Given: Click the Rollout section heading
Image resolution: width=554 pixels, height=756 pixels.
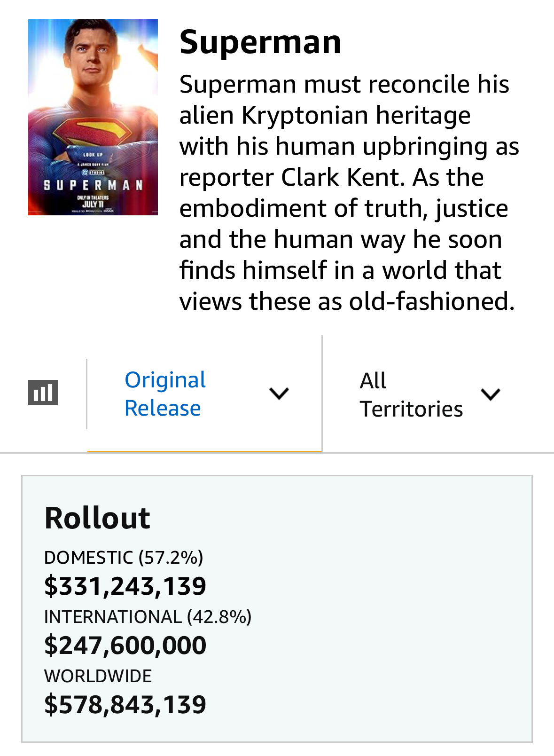Looking at the screenshot, I should [x=97, y=518].
